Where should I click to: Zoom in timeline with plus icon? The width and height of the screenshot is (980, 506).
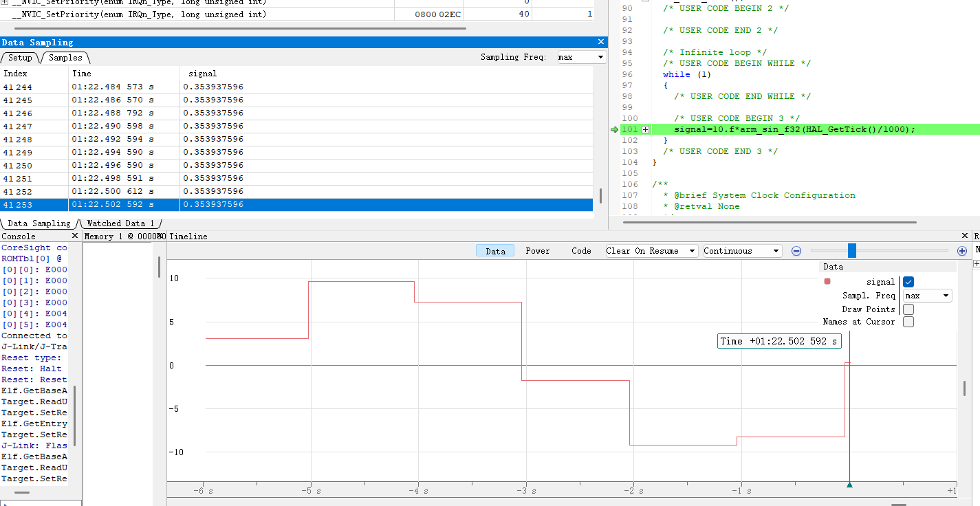962,251
